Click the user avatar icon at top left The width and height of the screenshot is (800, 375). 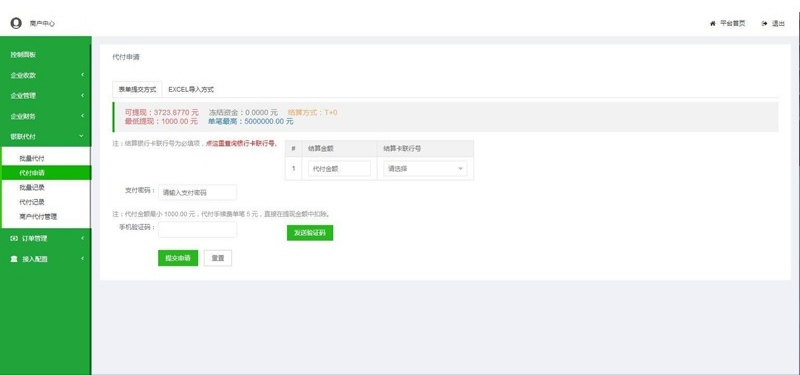(16, 23)
